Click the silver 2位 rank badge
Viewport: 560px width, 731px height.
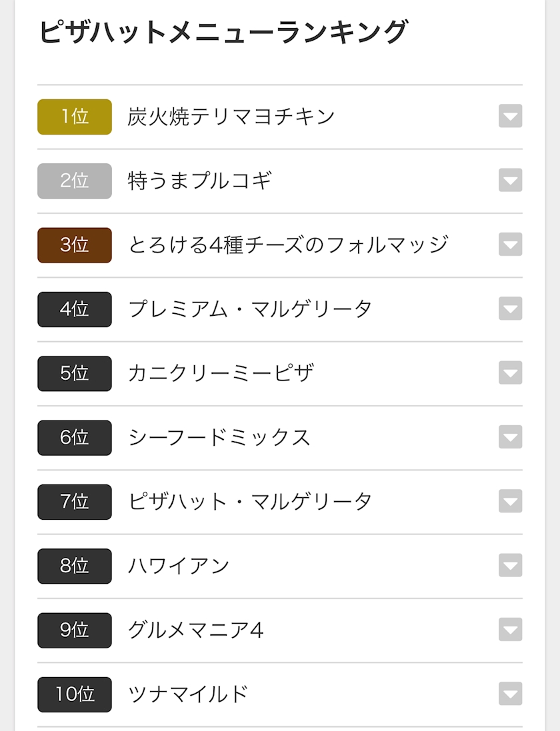coord(75,181)
